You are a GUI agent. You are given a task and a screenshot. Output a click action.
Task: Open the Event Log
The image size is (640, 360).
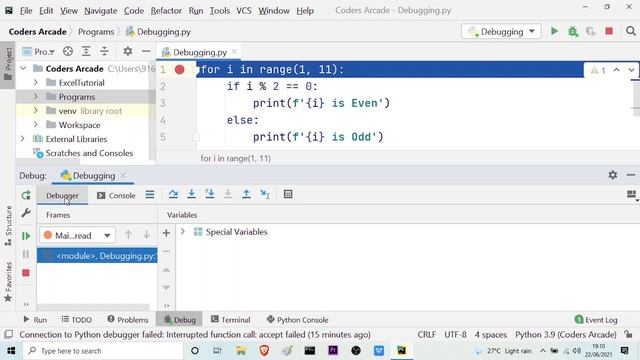click(x=596, y=320)
